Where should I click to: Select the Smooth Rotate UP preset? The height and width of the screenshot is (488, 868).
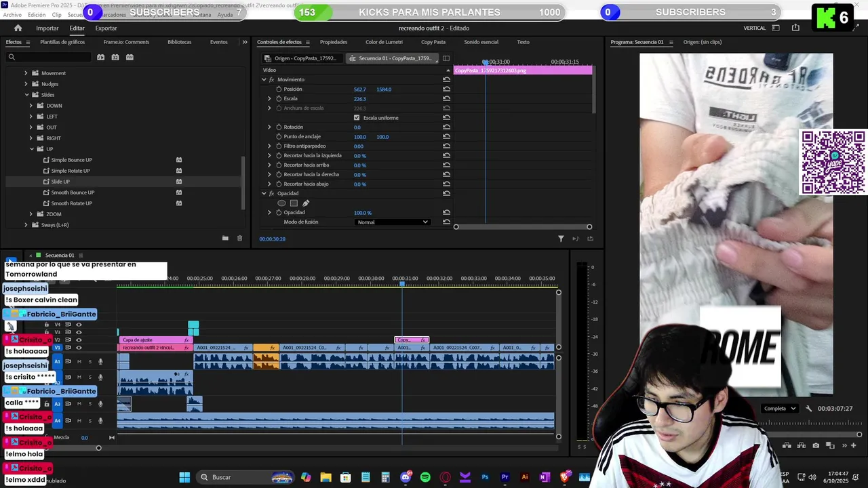[71, 203]
